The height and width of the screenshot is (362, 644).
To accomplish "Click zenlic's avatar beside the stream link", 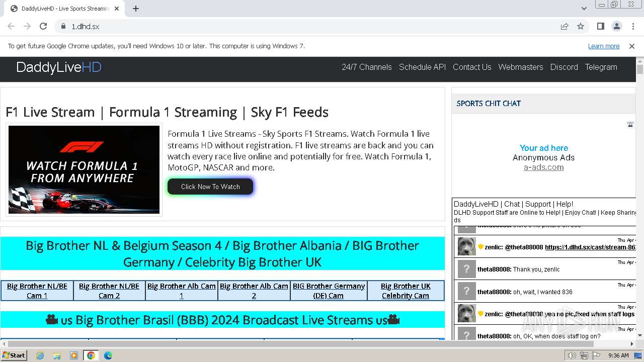I will point(466,246).
